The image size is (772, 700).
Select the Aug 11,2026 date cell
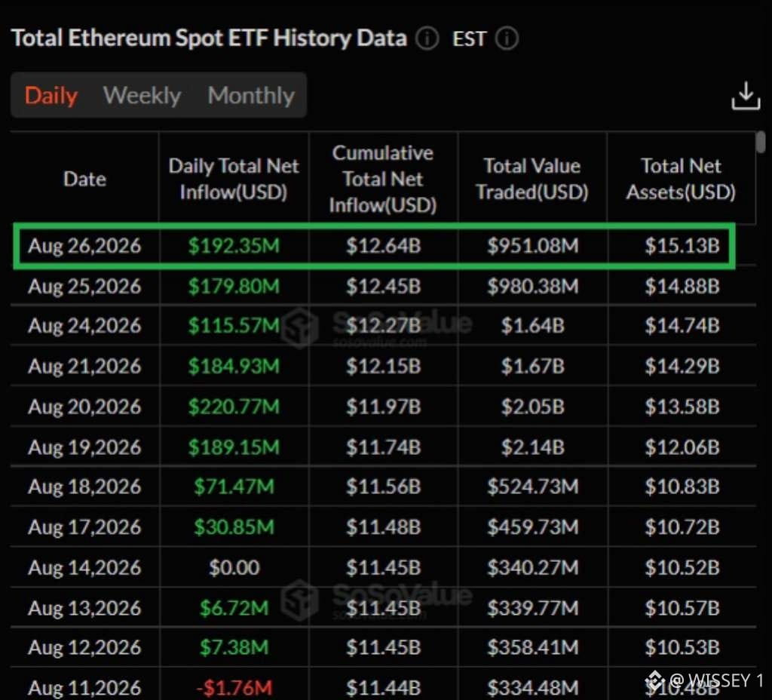tap(84, 688)
